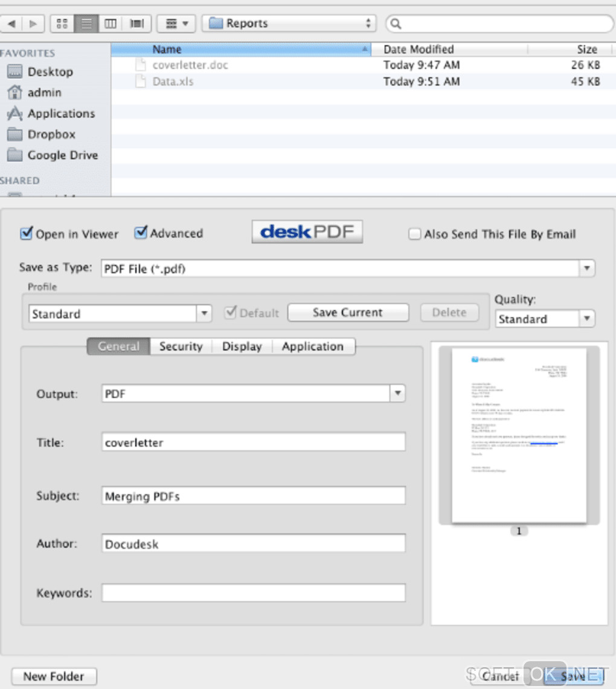Viewport: 616px width, 689px height.
Task: Click the Date Modified of coverletter.doc
Action: (x=422, y=65)
